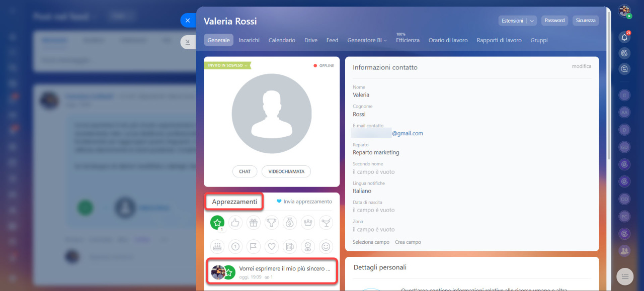The image size is (644, 291).
Task: Switch to the Generale tab
Action: point(218,40)
